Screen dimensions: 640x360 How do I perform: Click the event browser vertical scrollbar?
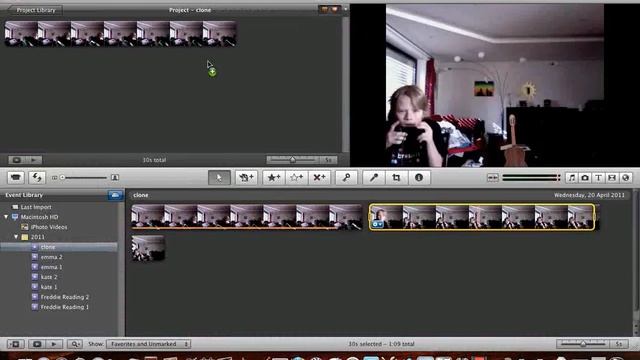pyautogui.click(x=636, y=261)
